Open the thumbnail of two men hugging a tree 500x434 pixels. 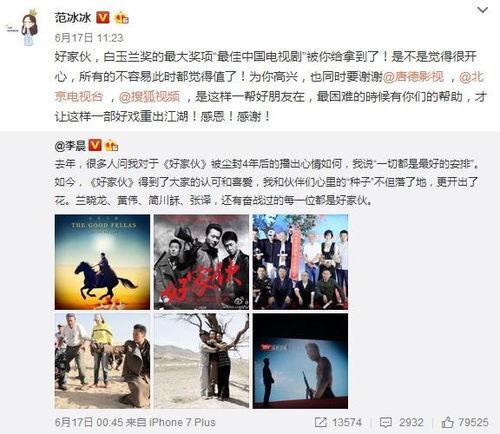coord(201,361)
